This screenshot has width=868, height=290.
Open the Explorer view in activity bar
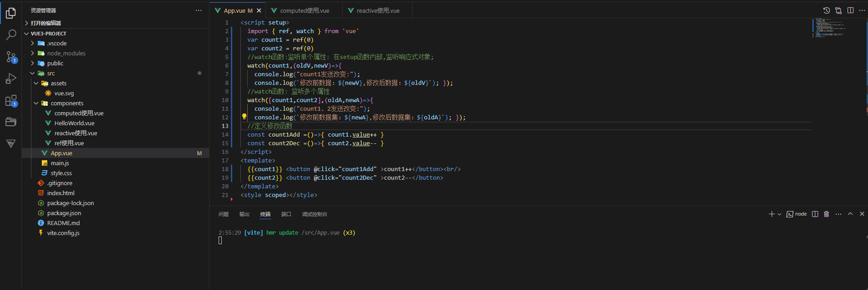pos(11,13)
